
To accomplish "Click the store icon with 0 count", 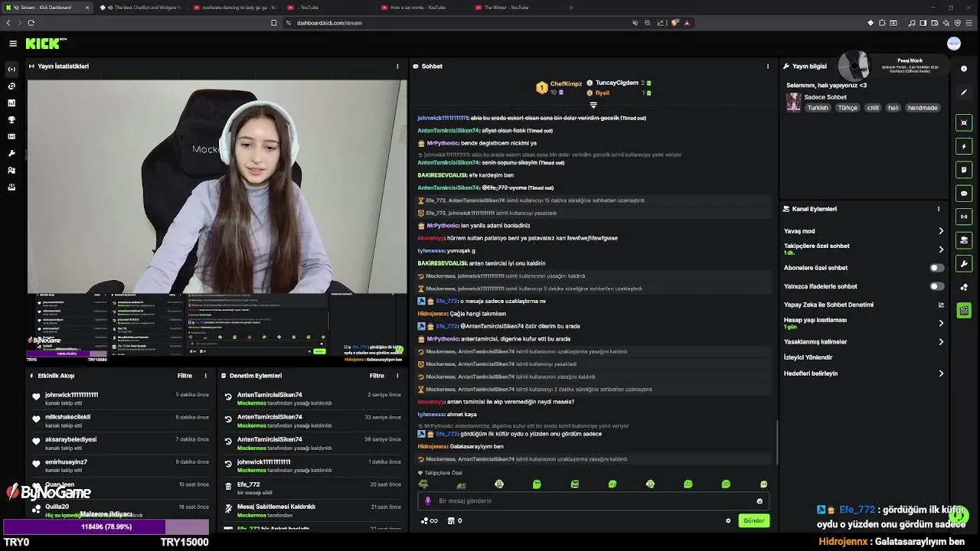I will tap(454, 520).
